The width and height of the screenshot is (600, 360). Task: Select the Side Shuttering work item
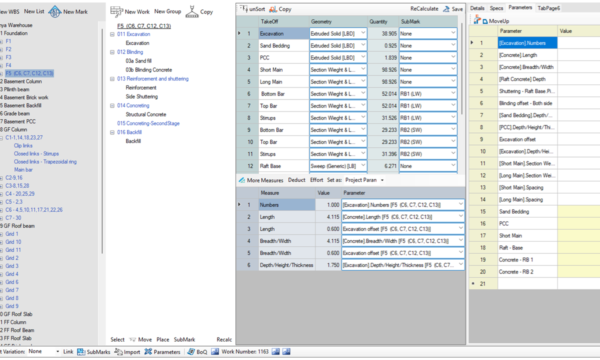pyautogui.click(x=142, y=96)
